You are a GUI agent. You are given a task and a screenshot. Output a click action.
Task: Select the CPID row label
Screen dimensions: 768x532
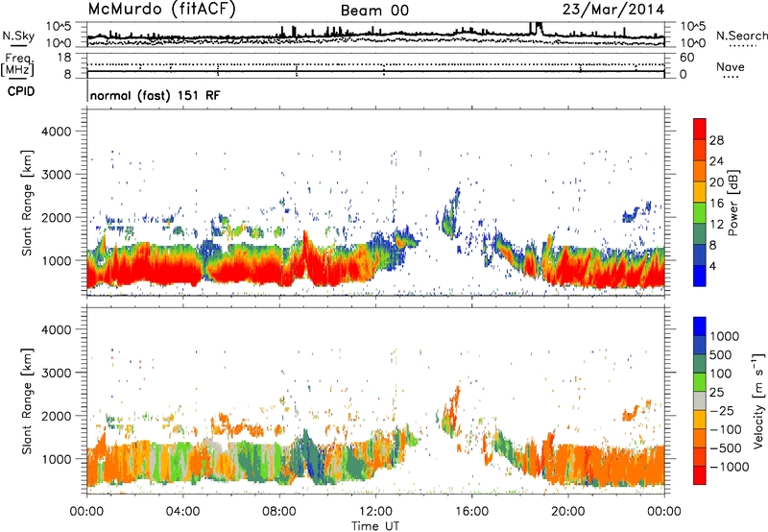pyautogui.click(x=21, y=91)
